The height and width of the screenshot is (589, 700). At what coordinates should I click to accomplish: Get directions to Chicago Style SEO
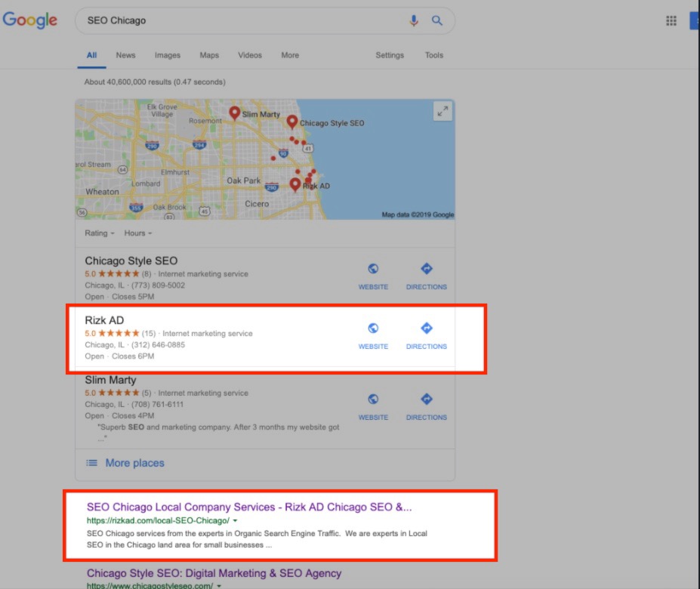tap(427, 277)
